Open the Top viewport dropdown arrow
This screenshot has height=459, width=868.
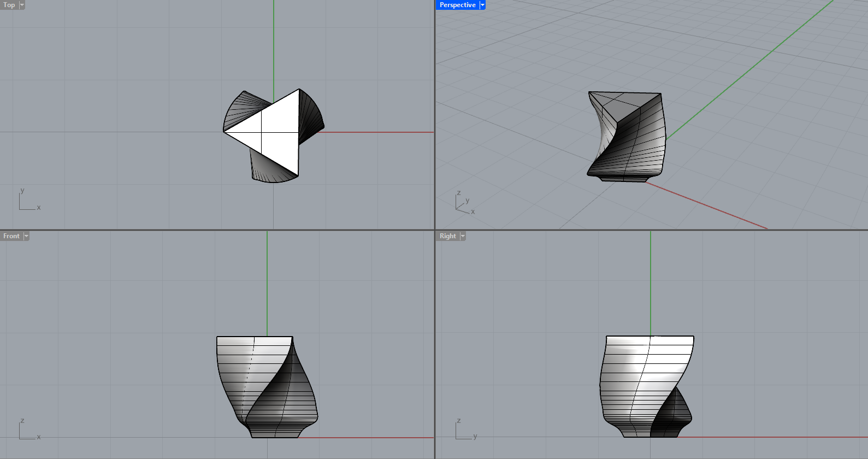pyautogui.click(x=22, y=5)
